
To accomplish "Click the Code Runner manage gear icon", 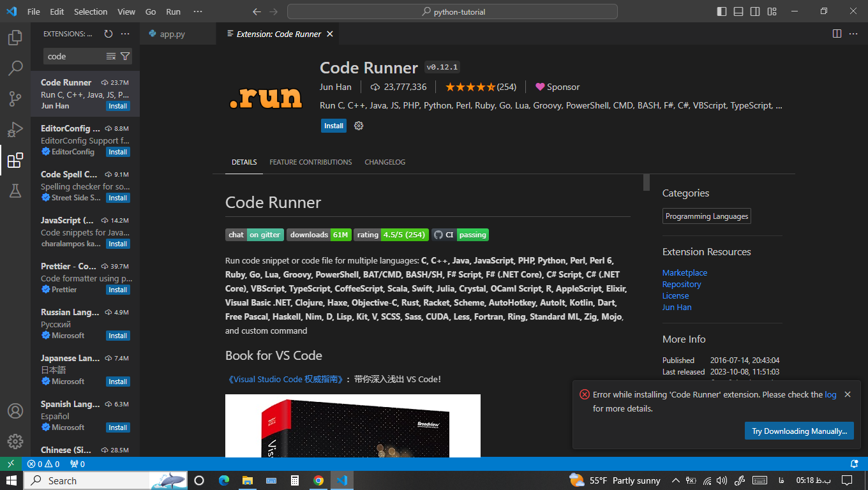I will tap(359, 126).
